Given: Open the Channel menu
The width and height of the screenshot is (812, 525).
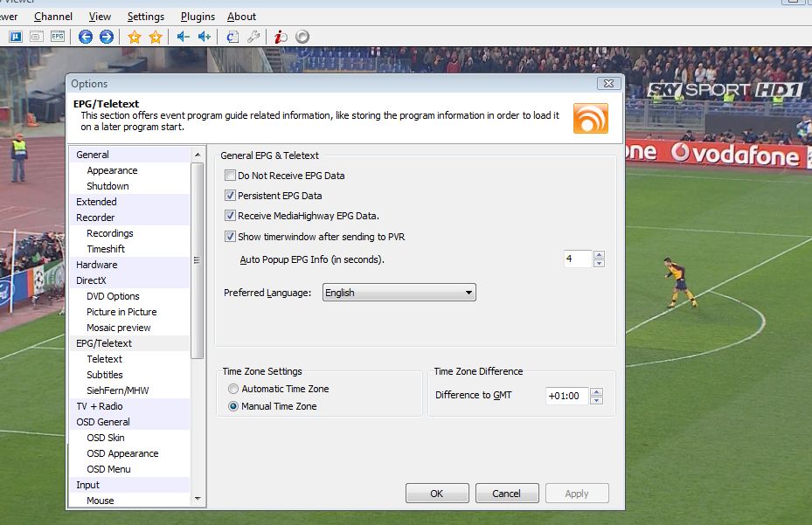Looking at the screenshot, I should 53,17.
